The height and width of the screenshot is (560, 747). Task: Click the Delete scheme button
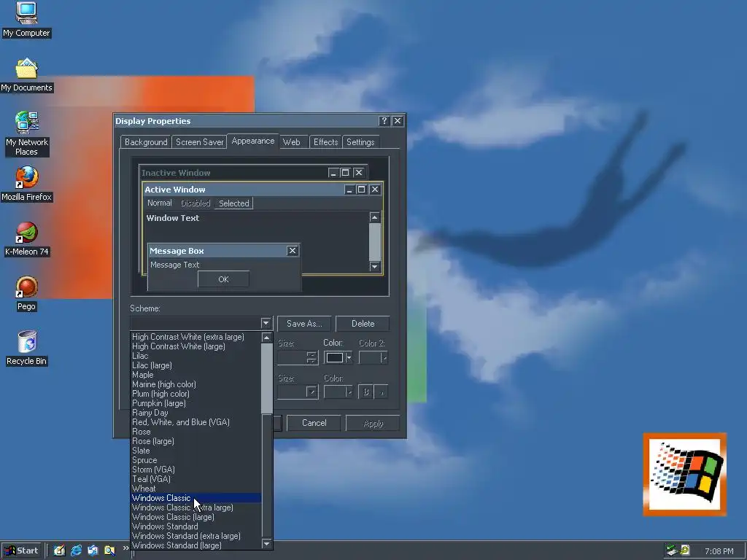(x=363, y=323)
